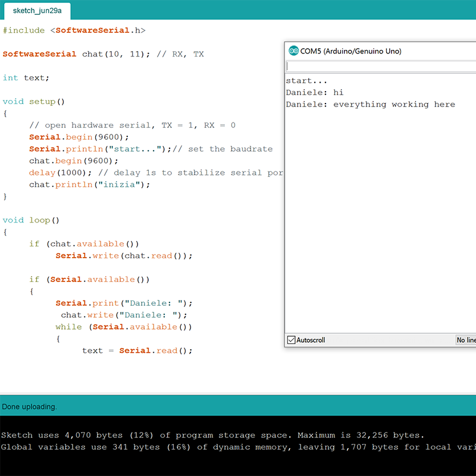The width and height of the screenshot is (476, 476).
Task: Click the 'if (Serial.available())' line
Action: [89, 279]
